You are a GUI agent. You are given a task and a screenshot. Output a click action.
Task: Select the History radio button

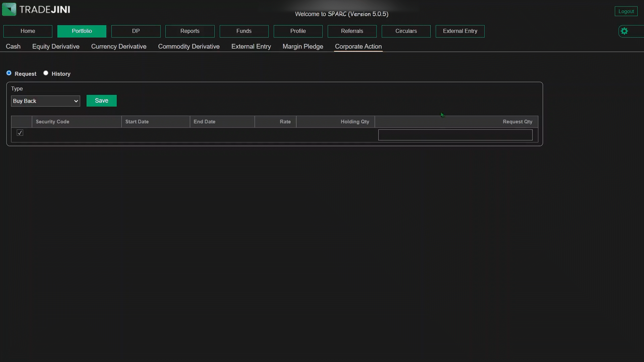(46, 73)
